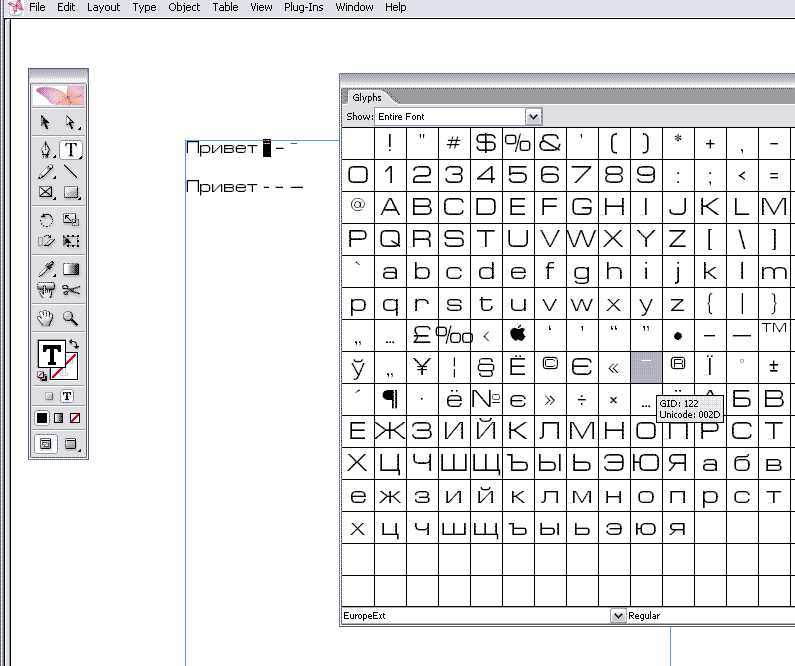Select the Line tool
The image size is (795, 666).
70,172
